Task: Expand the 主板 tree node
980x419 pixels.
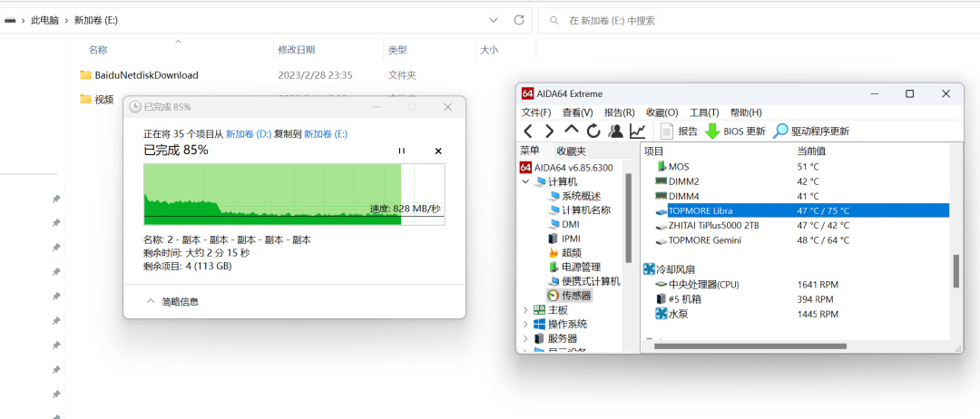Action: tap(525, 310)
